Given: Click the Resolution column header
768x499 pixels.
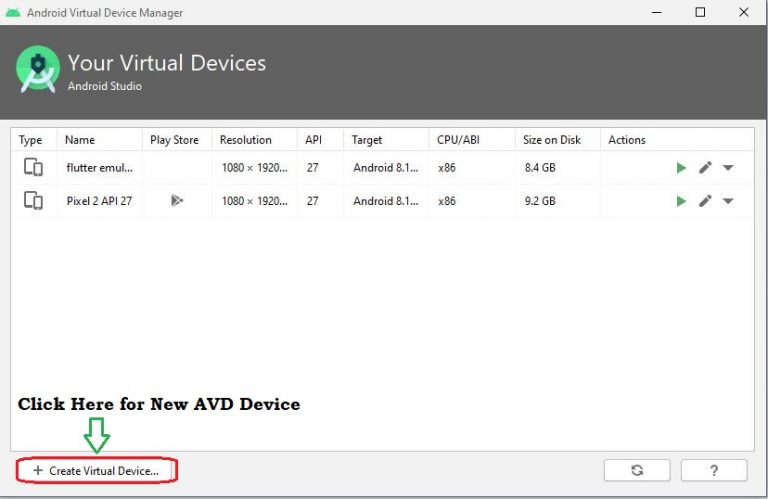Looking at the screenshot, I should (x=246, y=140).
